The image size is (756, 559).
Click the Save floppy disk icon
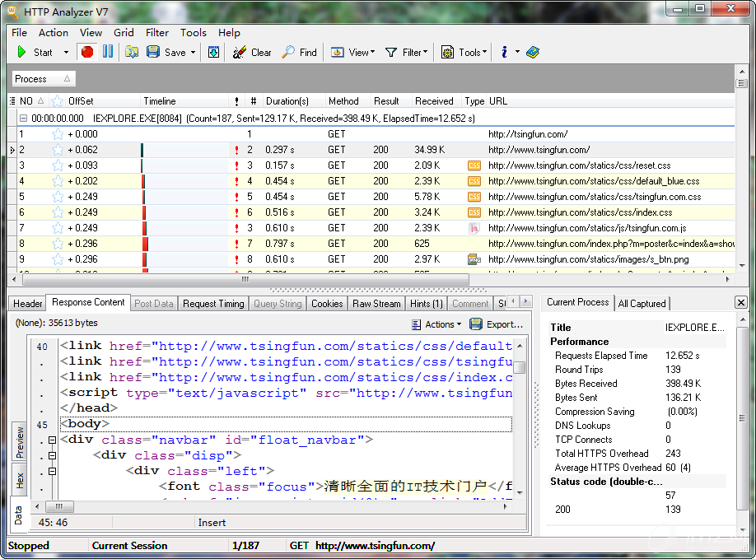[x=153, y=52]
